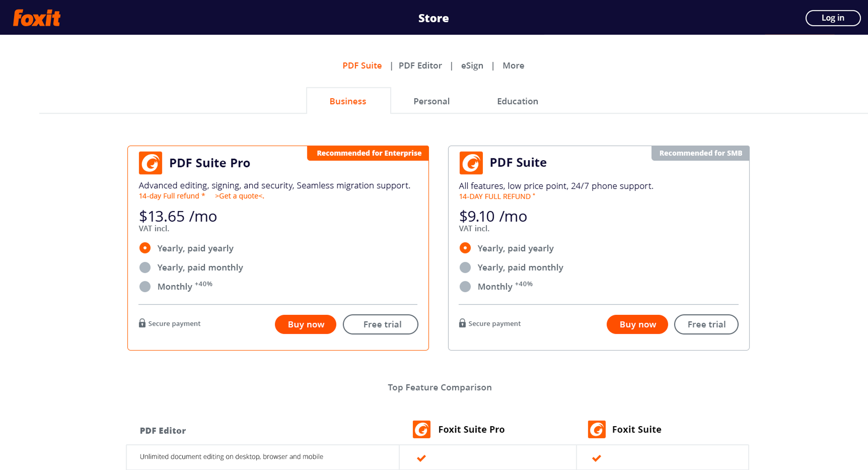Switch to the Education tab
Image resolution: width=868 pixels, height=470 pixels.
(x=518, y=101)
